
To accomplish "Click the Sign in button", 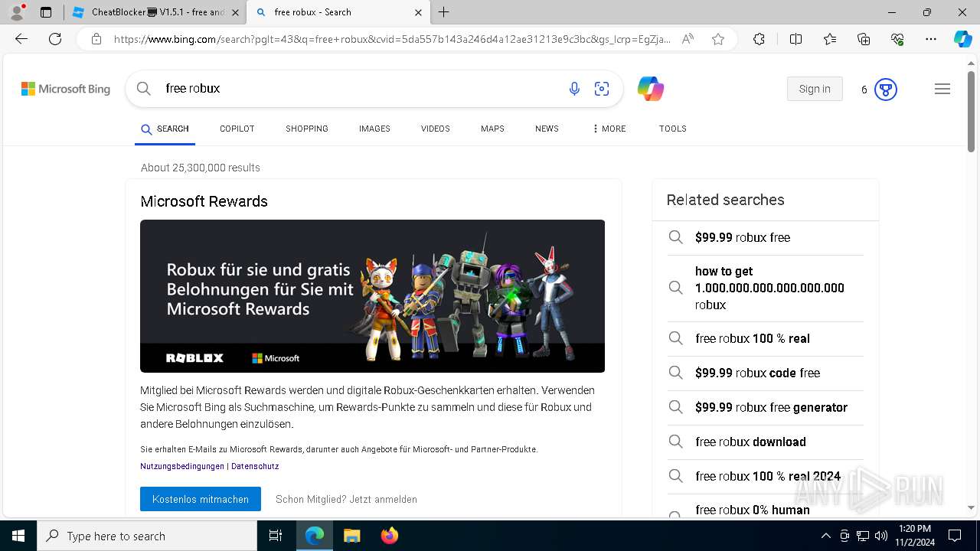I will click(815, 89).
